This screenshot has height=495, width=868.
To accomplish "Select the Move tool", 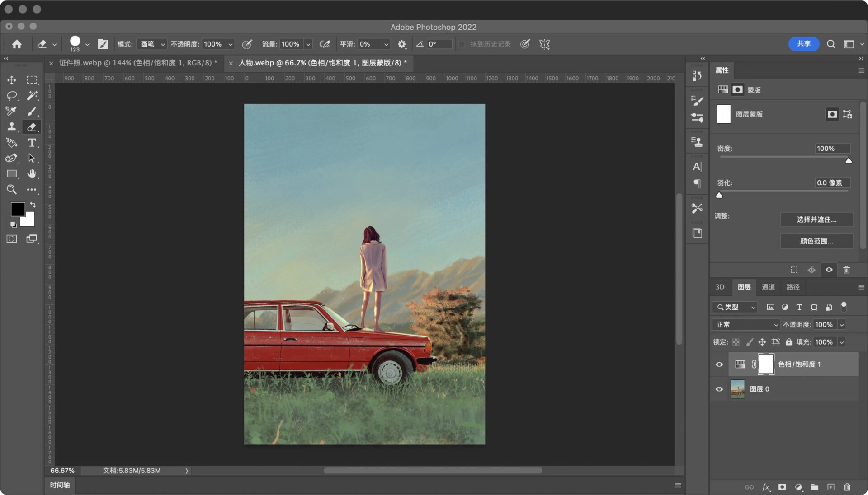I will pos(12,80).
